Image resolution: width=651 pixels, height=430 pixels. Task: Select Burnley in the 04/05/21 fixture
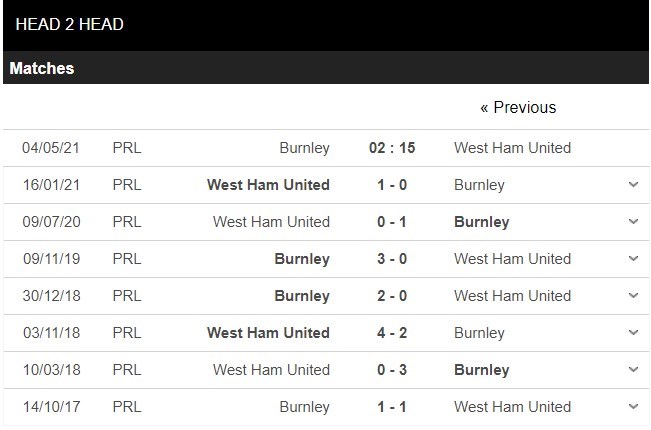pos(304,148)
